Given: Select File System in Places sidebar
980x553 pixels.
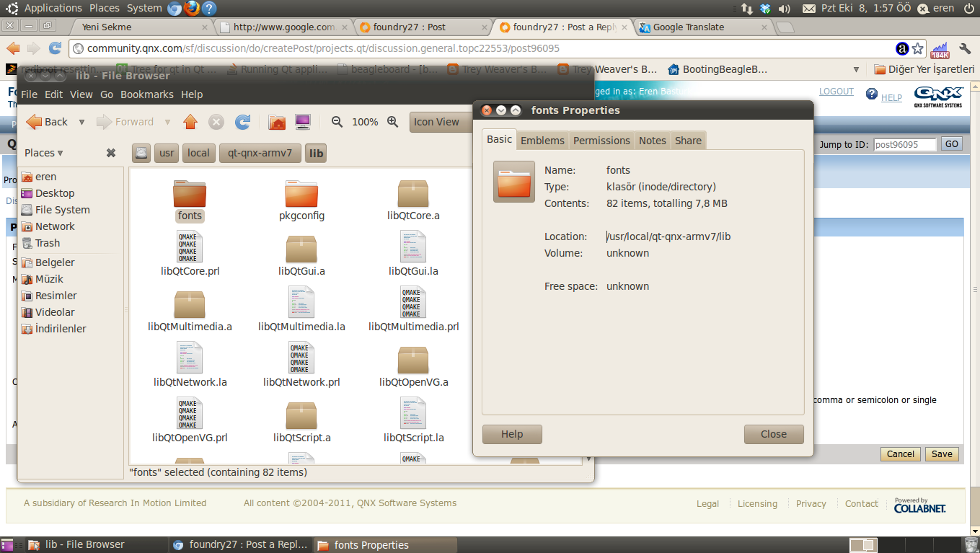Looking at the screenshot, I should tap(62, 210).
